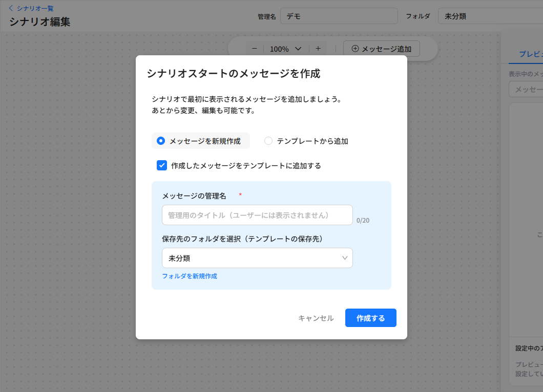Zoom in the canvas with the plus icon

tap(318, 49)
